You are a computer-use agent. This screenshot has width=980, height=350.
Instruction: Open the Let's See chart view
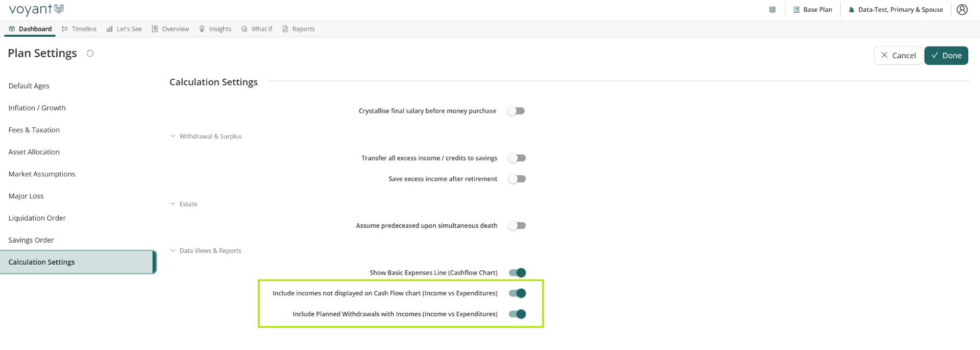124,29
